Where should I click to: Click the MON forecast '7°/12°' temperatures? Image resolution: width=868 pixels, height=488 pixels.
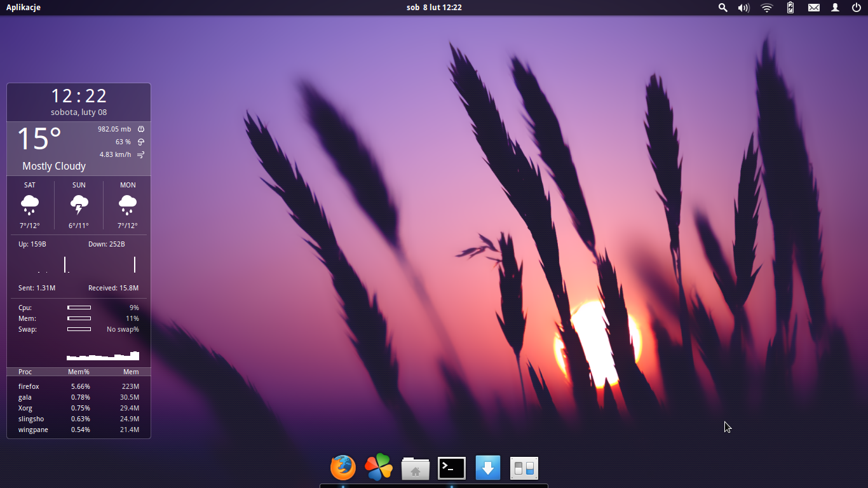[128, 226]
